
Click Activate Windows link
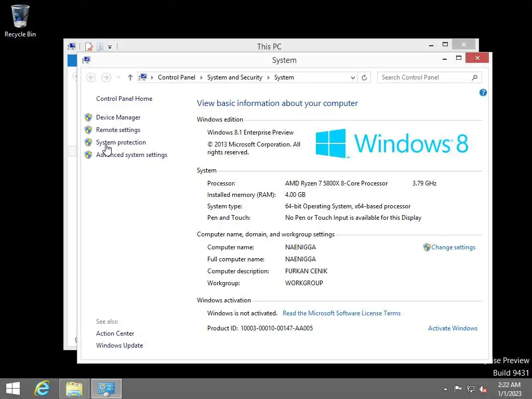click(x=453, y=328)
